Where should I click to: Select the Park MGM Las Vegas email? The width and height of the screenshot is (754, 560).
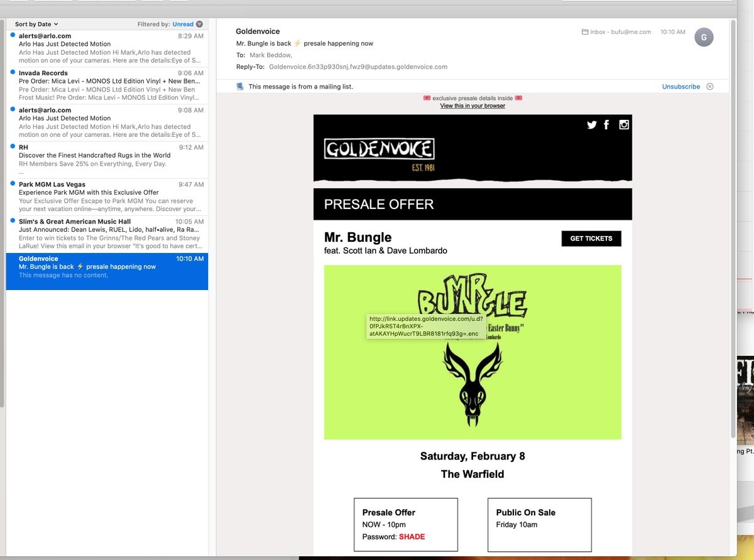(x=107, y=197)
